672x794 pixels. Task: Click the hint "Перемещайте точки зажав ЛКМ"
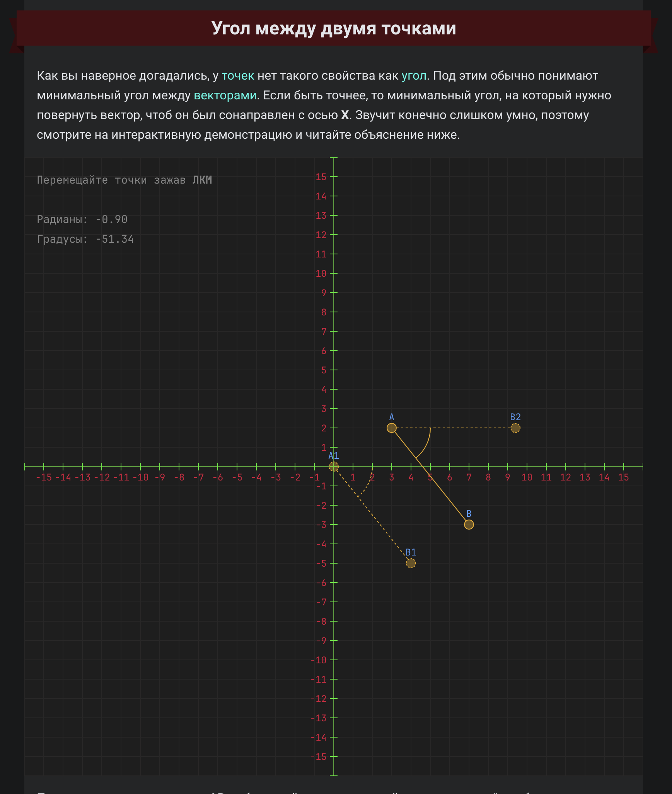[124, 180]
